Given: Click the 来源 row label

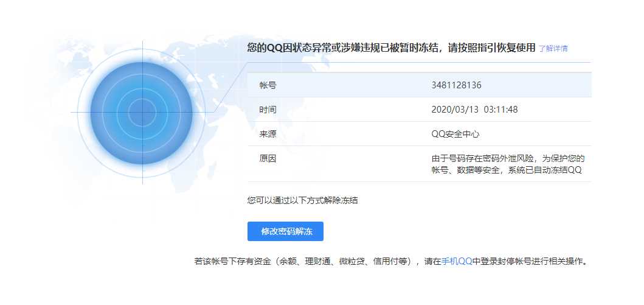Looking at the screenshot, I should 268,134.
